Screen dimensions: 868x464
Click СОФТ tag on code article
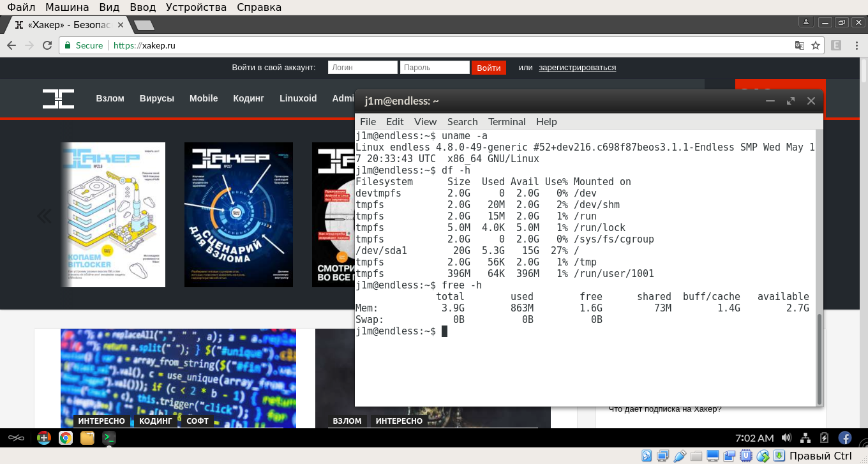tap(198, 421)
